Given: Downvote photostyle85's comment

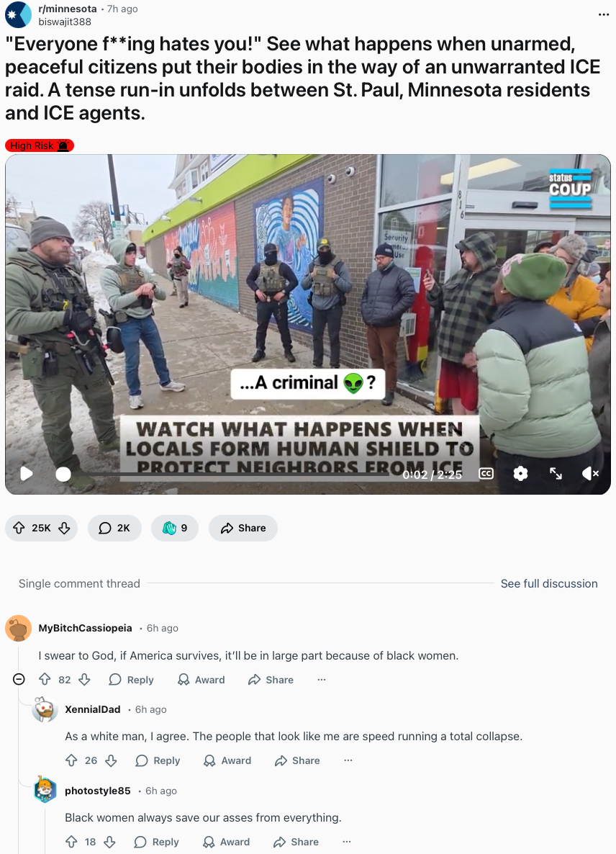Looking at the screenshot, I should [109, 842].
